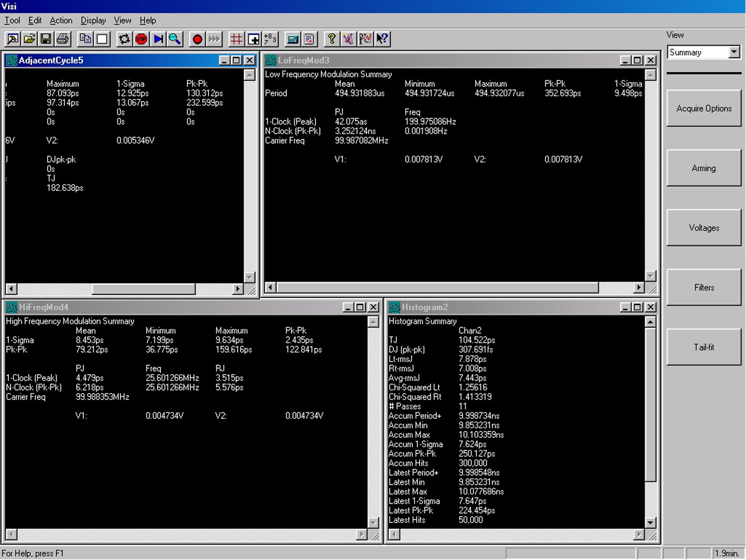Click the Histogram2 window title icon

click(x=394, y=307)
